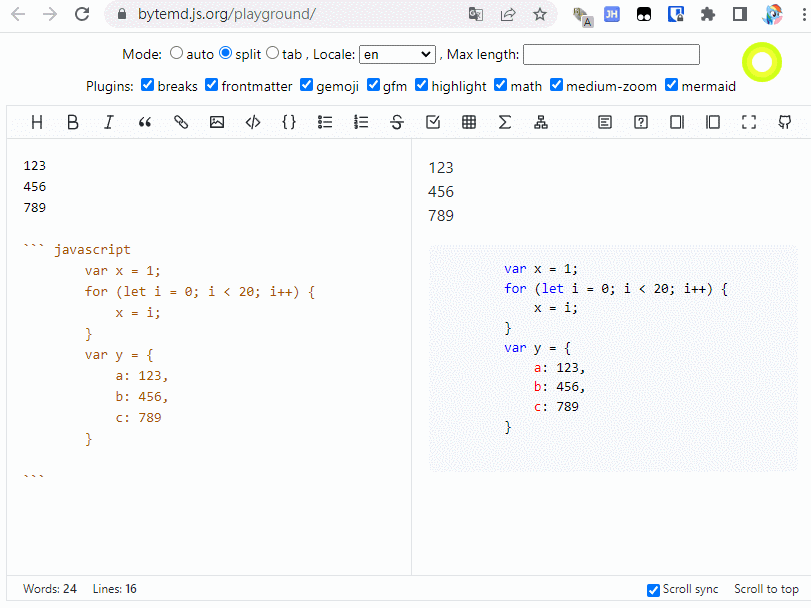Viewport: 811px width, 608px height.
Task: Insert a heading with the H icon
Action: click(37, 123)
